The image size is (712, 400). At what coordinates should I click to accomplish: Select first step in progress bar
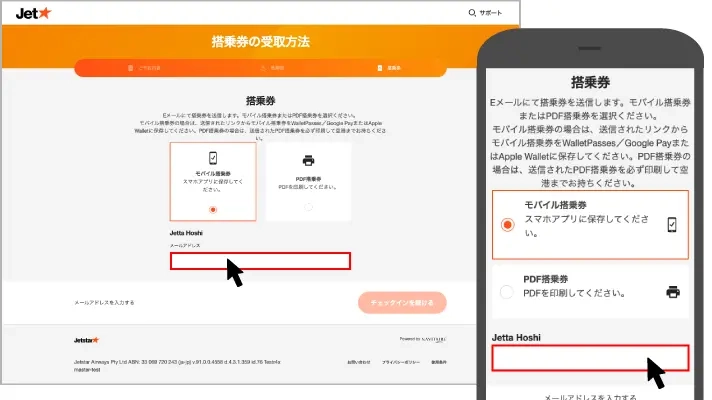(x=144, y=68)
